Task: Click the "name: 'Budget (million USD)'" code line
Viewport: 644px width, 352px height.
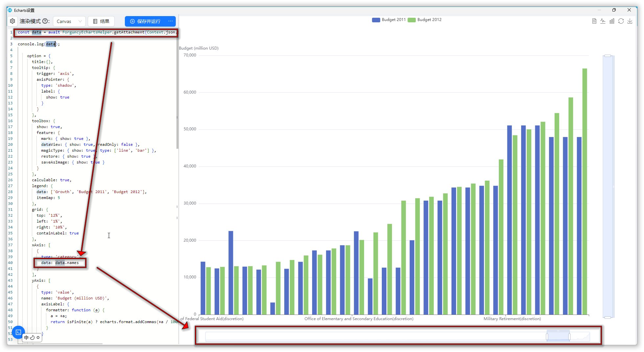Action: pyautogui.click(x=75, y=298)
